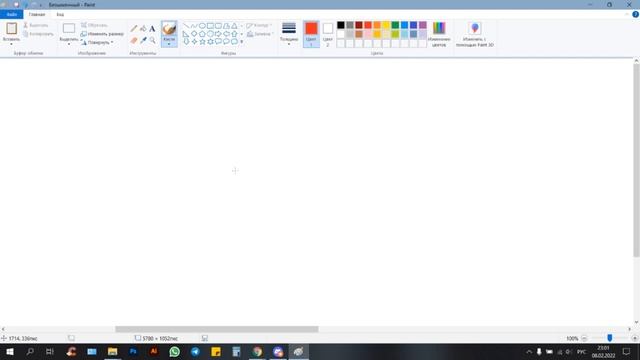Open the Rotate (Повернуть) dropdown

point(97,42)
